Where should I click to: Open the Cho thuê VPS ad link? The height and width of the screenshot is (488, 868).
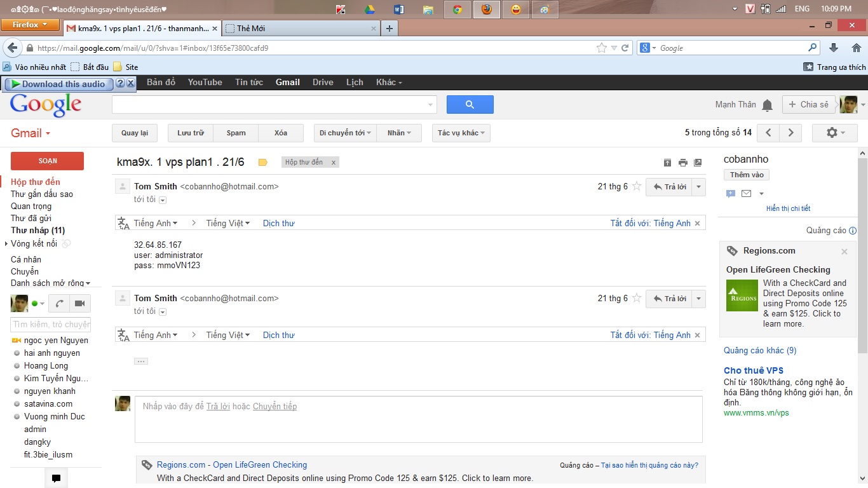[x=754, y=370]
